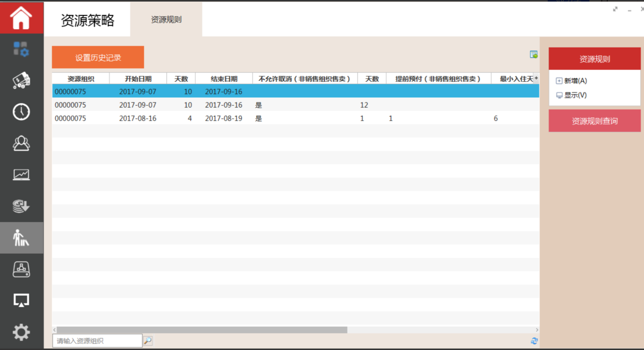Expand column chooser plus in header

tap(536, 78)
